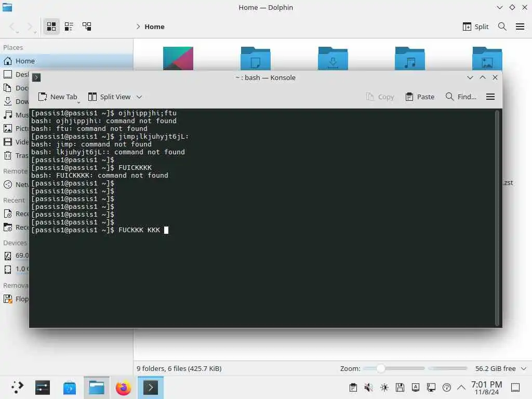The height and width of the screenshot is (399, 532).
Task: Adjust Dolphin zoom slider handle
Action: (x=381, y=368)
